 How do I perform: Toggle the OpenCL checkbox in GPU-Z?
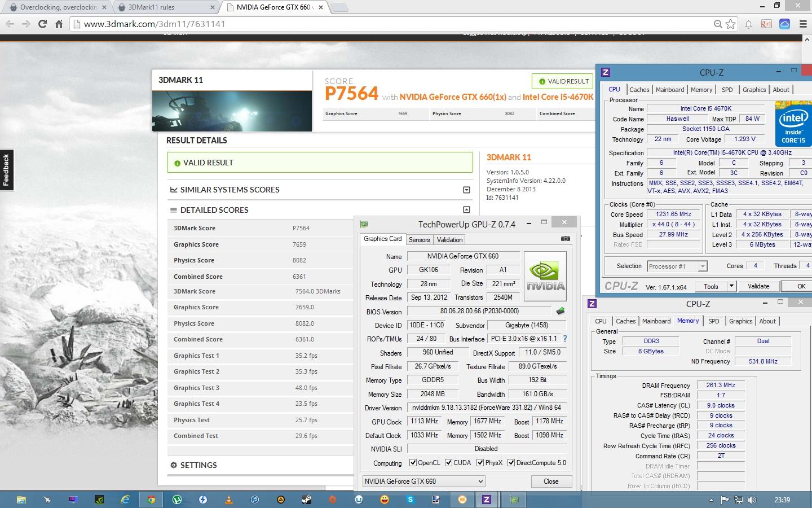pos(413,463)
